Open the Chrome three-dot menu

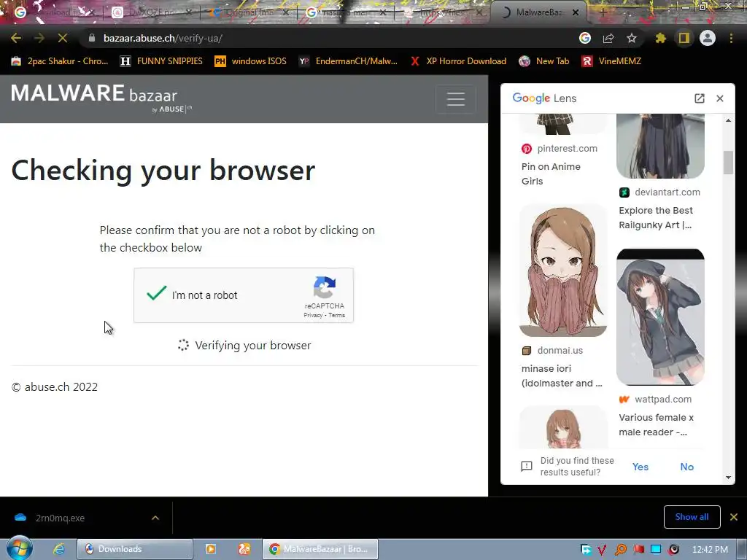(x=731, y=38)
